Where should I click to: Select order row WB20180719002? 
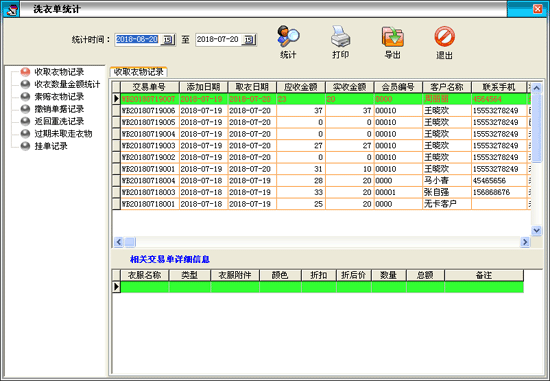pyautogui.click(x=321, y=157)
